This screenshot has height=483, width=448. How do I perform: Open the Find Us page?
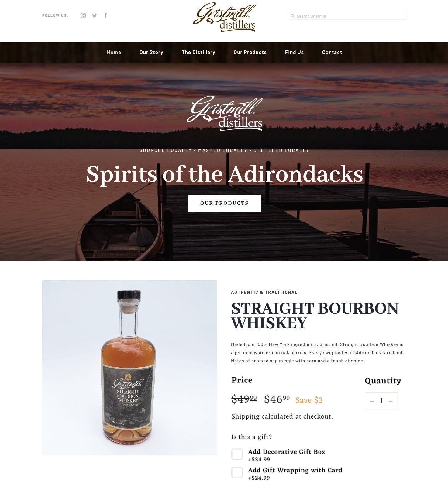[x=295, y=52]
